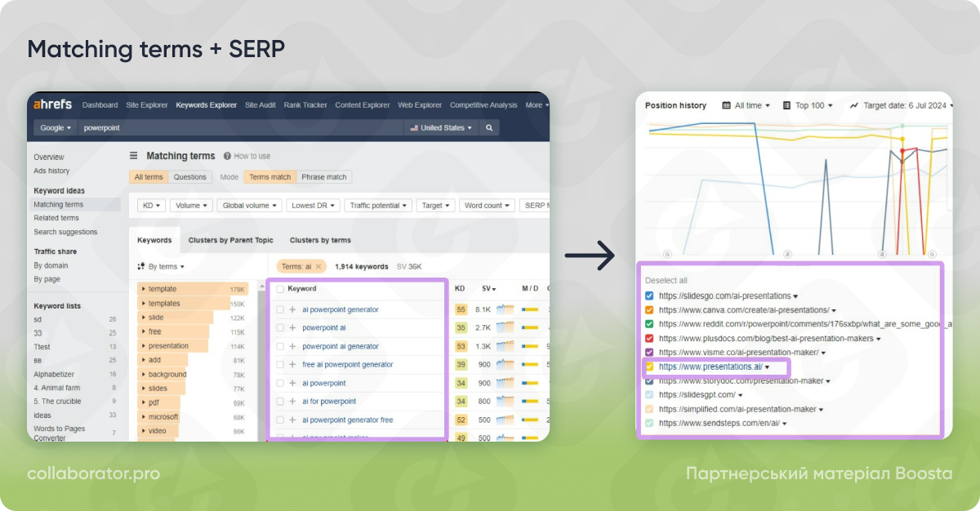Expand the template cluster in the terms list
This screenshot has width=980, height=511.
143,289
